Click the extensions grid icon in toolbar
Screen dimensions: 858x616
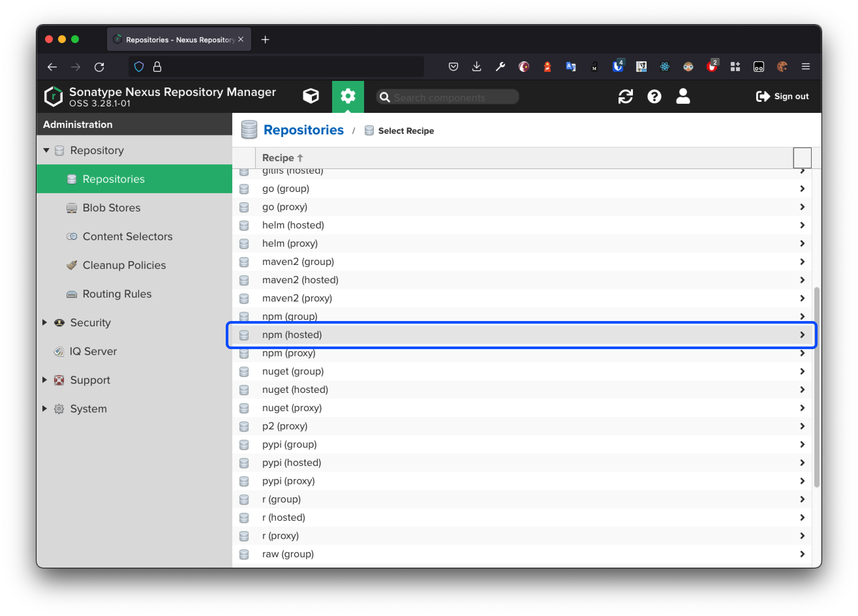[x=735, y=67]
